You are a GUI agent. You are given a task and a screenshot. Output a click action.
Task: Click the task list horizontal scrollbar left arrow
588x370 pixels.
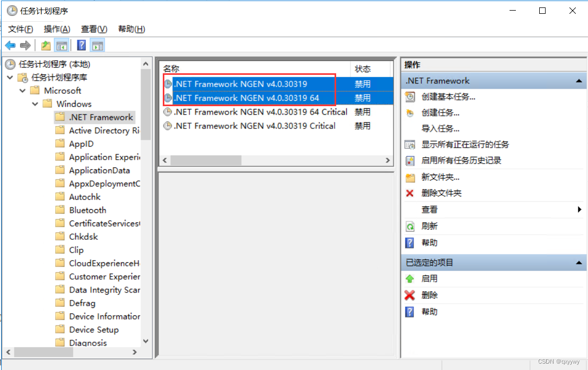pos(164,160)
